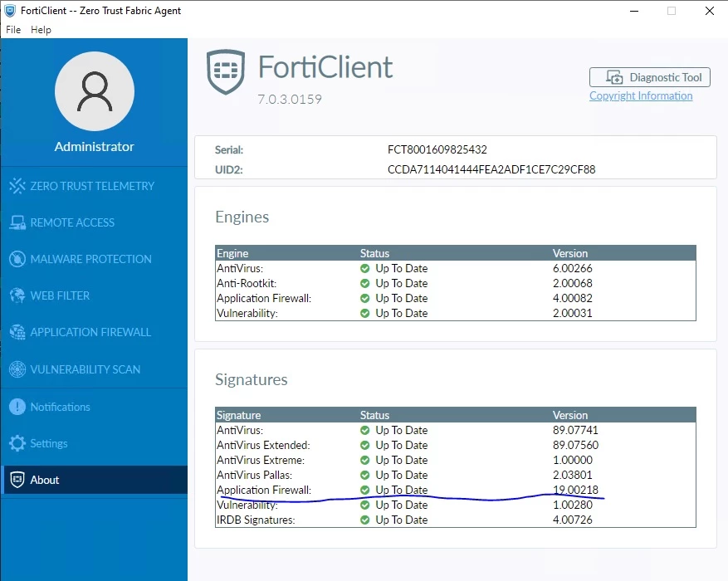
Task: Launch the Diagnostic Tool
Action: tap(650, 77)
